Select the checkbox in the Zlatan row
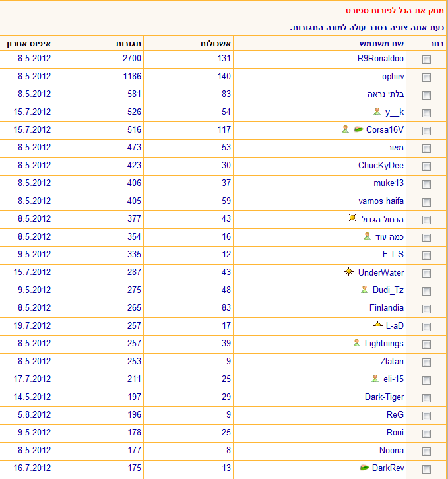Image resolution: width=448 pixels, height=479 pixels. (426, 362)
